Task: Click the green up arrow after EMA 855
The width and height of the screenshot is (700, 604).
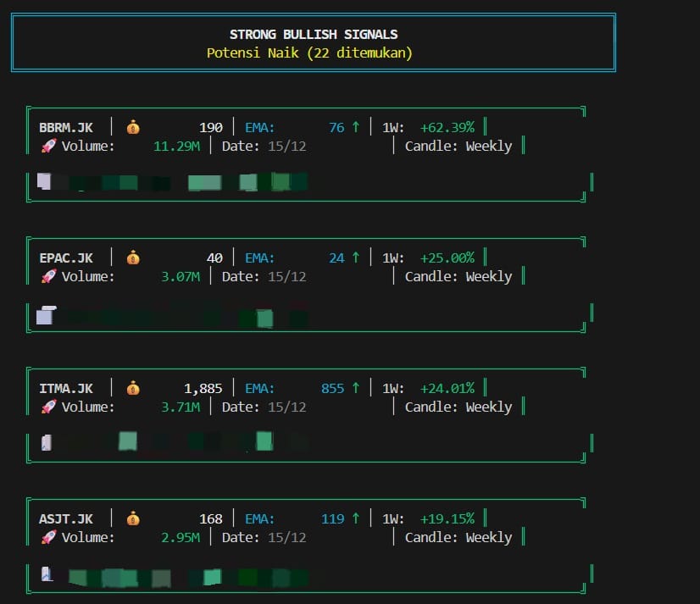Action: click(x=356, y=388)
